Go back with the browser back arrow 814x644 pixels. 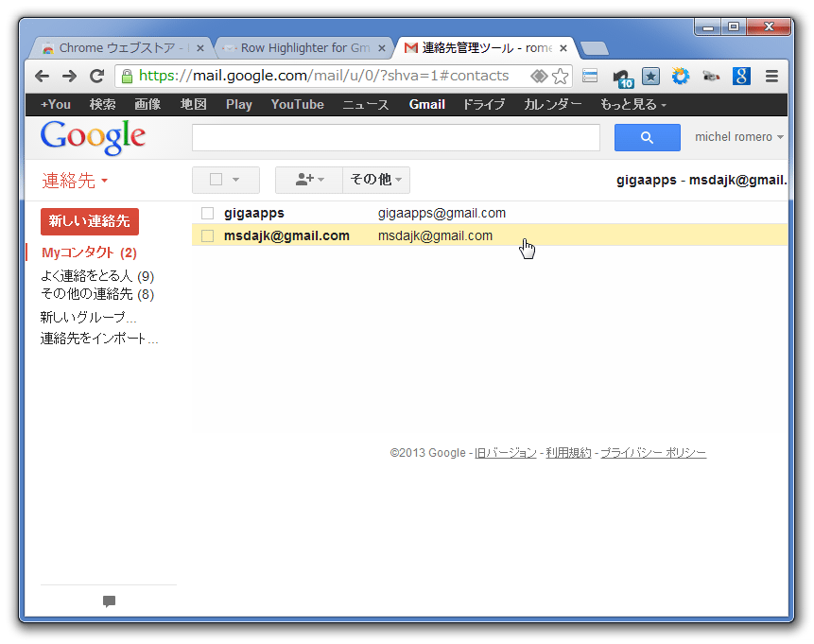click(x=42, y=77)
